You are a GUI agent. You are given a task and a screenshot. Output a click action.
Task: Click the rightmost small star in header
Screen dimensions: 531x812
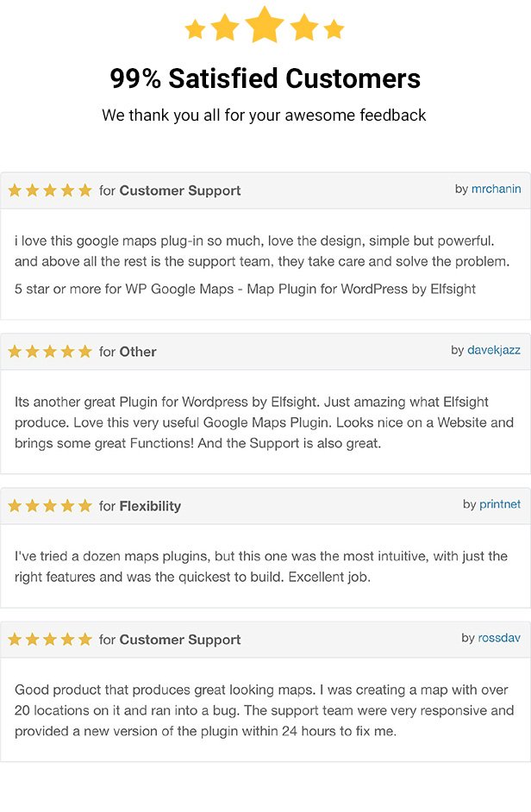[334, 29]
